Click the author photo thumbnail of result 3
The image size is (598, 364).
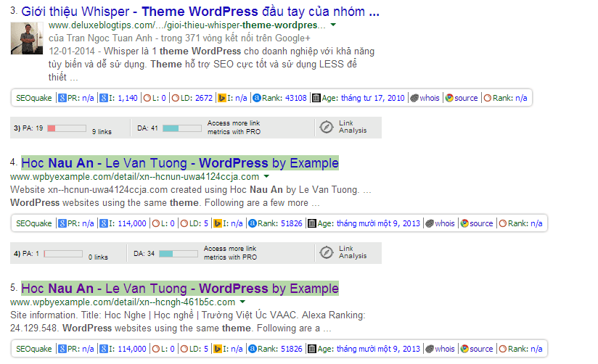pyautogui.click(x=26, y=38)
